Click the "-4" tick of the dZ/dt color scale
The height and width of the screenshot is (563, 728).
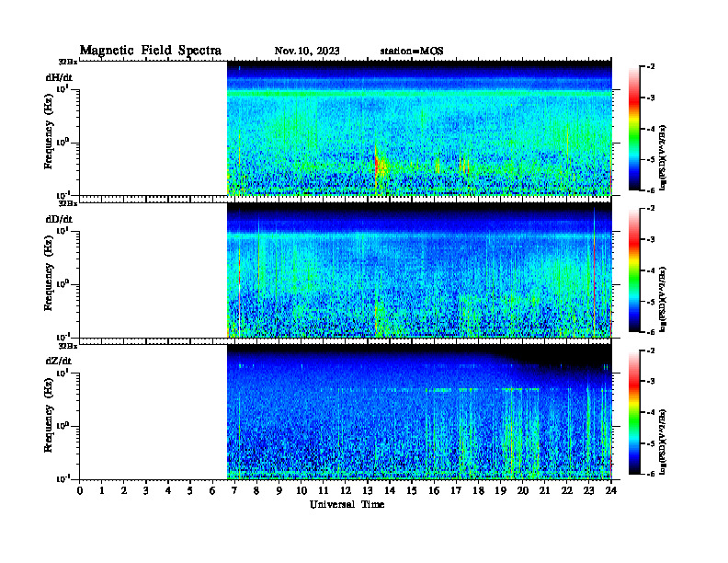coord(651,412)
